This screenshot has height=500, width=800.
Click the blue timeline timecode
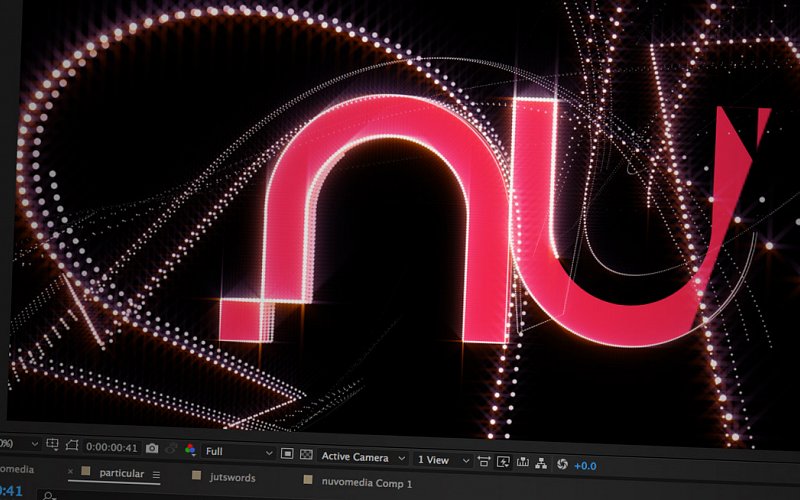[11, 491]
